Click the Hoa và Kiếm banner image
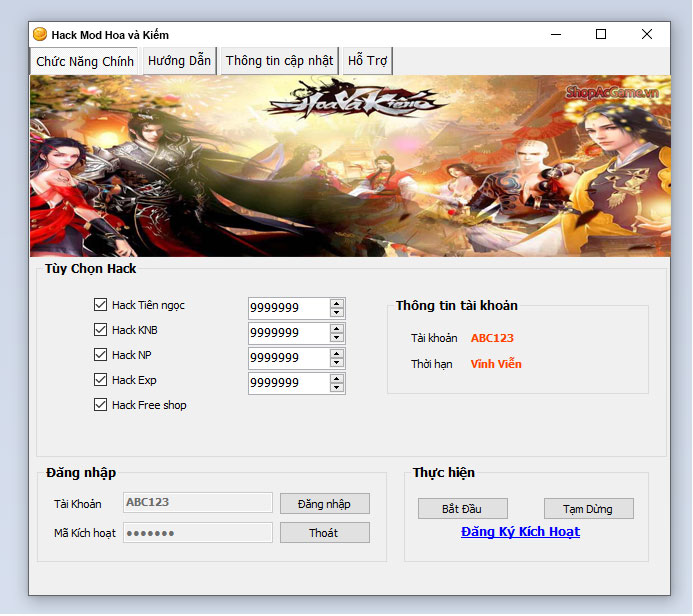The height and width of the screenshot is (616, 693). click(x=350, y=166)
